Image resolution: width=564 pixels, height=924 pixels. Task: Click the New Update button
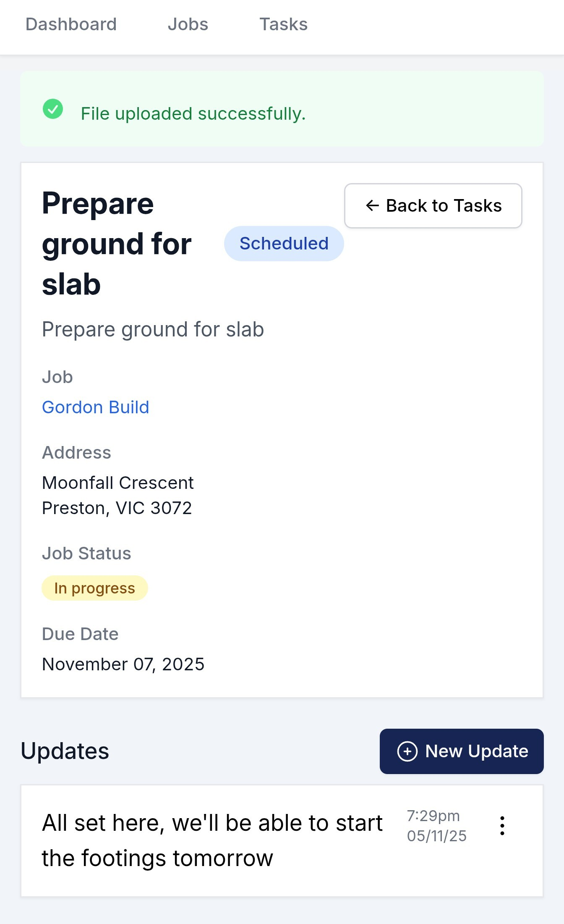pyautogui.click(x=461, y=751)
